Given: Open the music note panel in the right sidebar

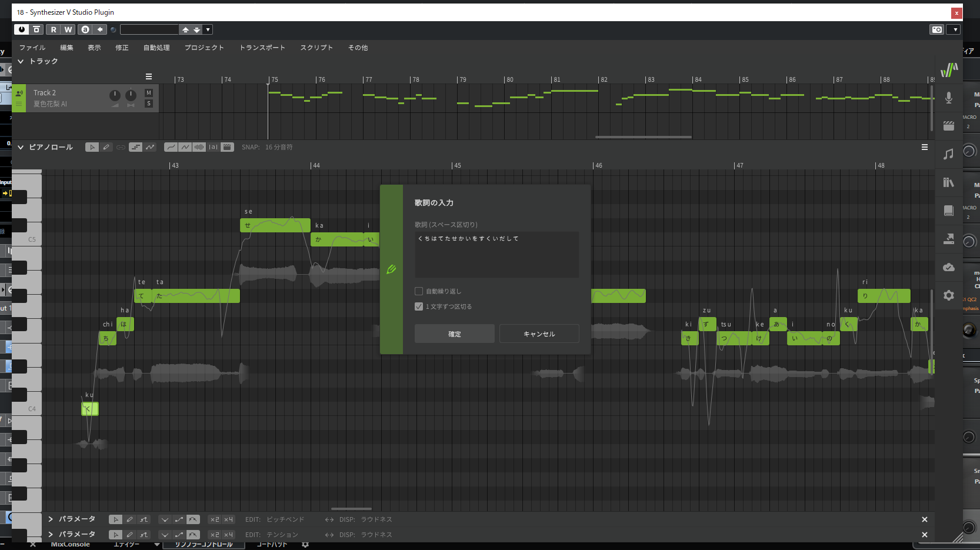Looking at the screenshot, I should pyautogui.click(x=948, y=154).
